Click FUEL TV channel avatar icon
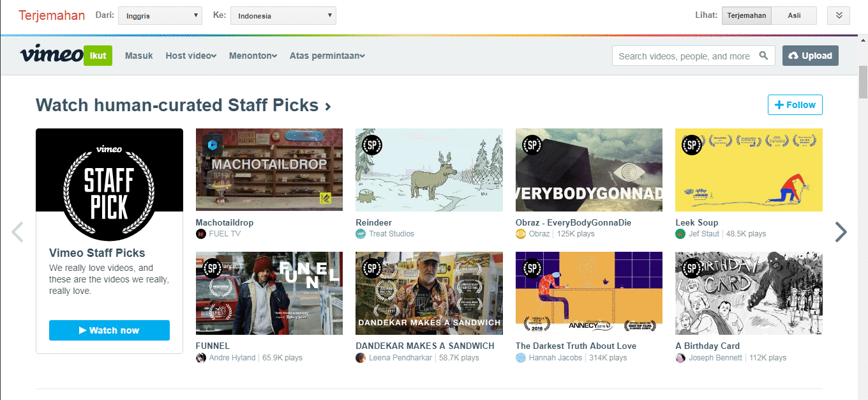The height and width of the screenshot is (400, 868). [201, 234]
